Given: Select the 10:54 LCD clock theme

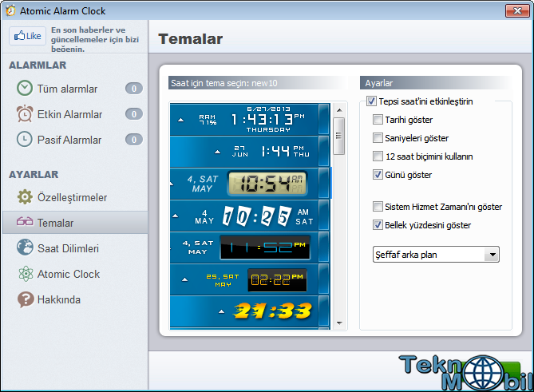Looking at the screenshot, I should [x=250, y=184].
